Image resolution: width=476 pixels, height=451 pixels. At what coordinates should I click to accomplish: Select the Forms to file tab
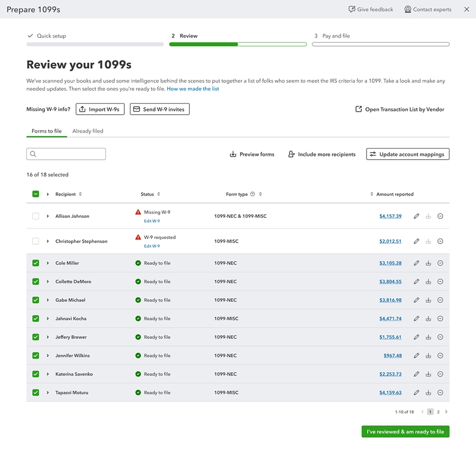tap(47, 131)
